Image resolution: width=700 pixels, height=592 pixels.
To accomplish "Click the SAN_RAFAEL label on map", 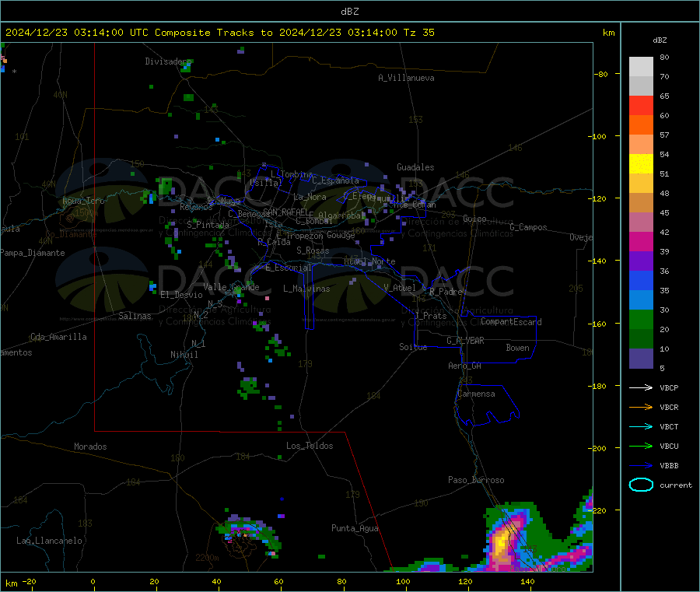I will click(285, 212).
